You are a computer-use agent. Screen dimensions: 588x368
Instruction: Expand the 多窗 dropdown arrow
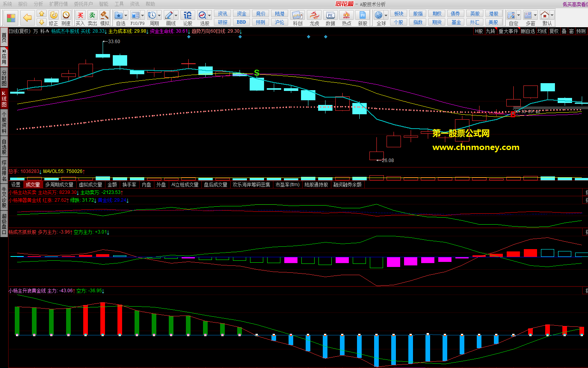coord(535,15)
